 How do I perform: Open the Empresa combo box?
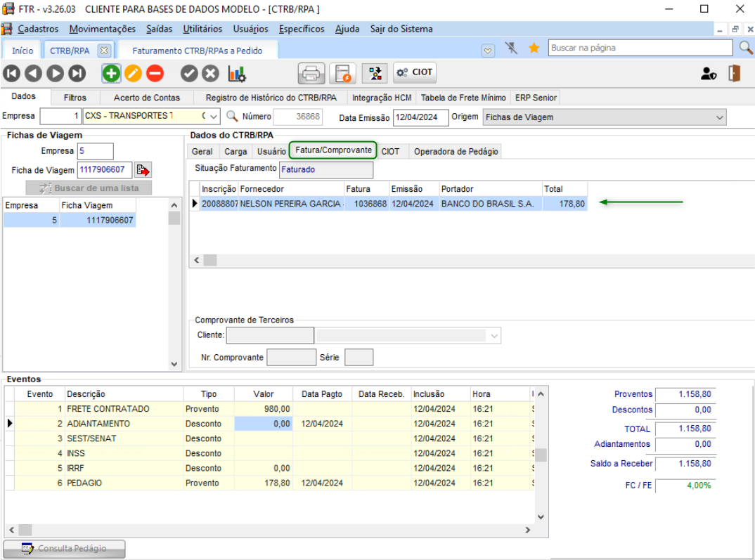[x=214, y=117]
